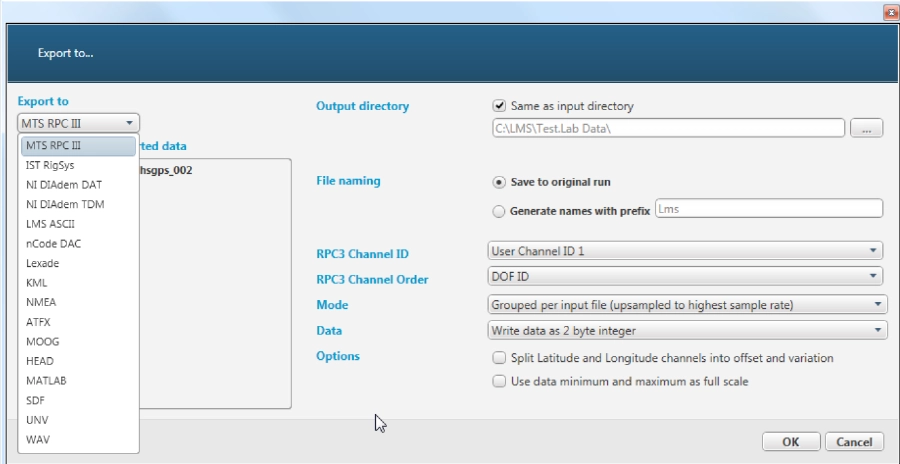The height and width of the screenshot is (464, 900).
Task: Select the WAV export format
Action: click(37, 439)
